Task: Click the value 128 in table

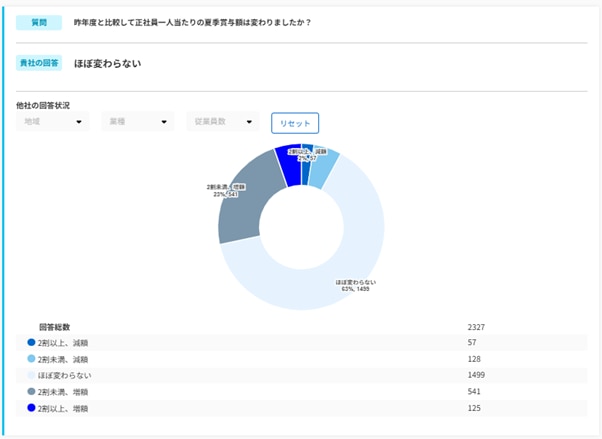Action: 474,359
